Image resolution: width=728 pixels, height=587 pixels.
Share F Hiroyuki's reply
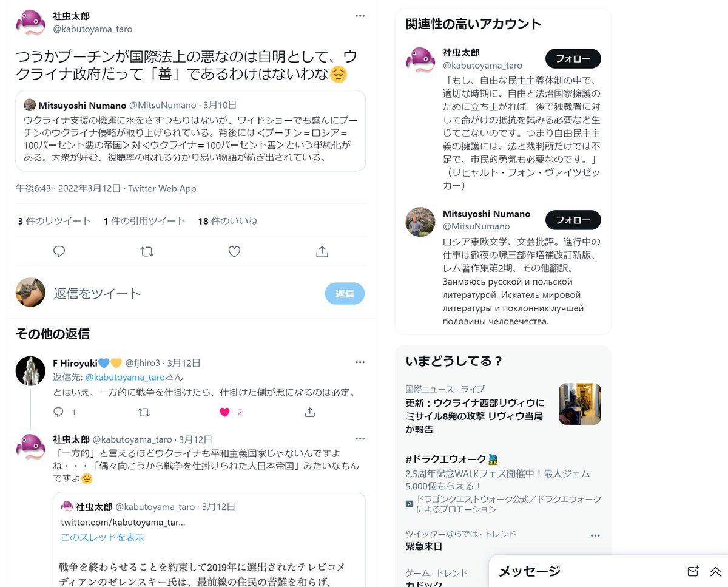309,412
